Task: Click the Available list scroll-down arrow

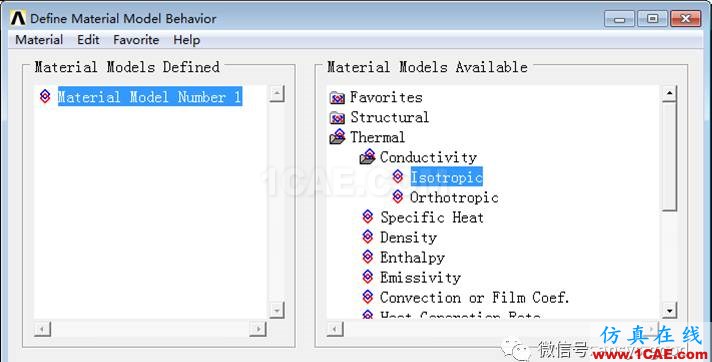Action: coord(669,310)
